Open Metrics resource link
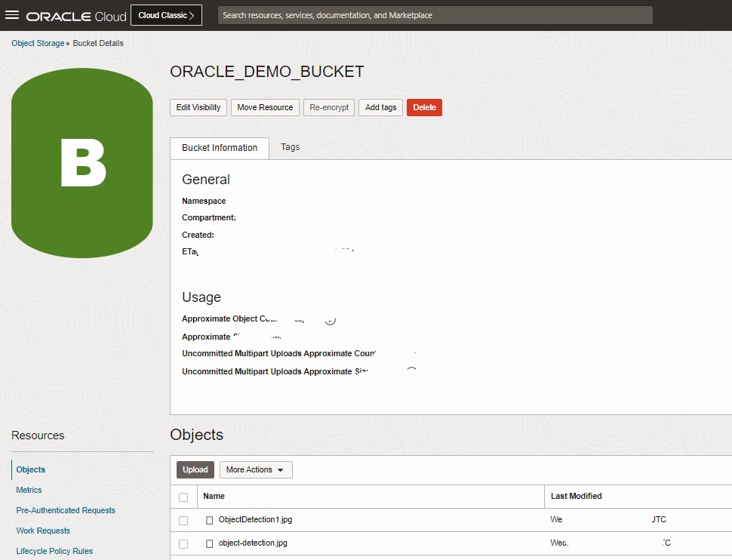 coord(29,490)
